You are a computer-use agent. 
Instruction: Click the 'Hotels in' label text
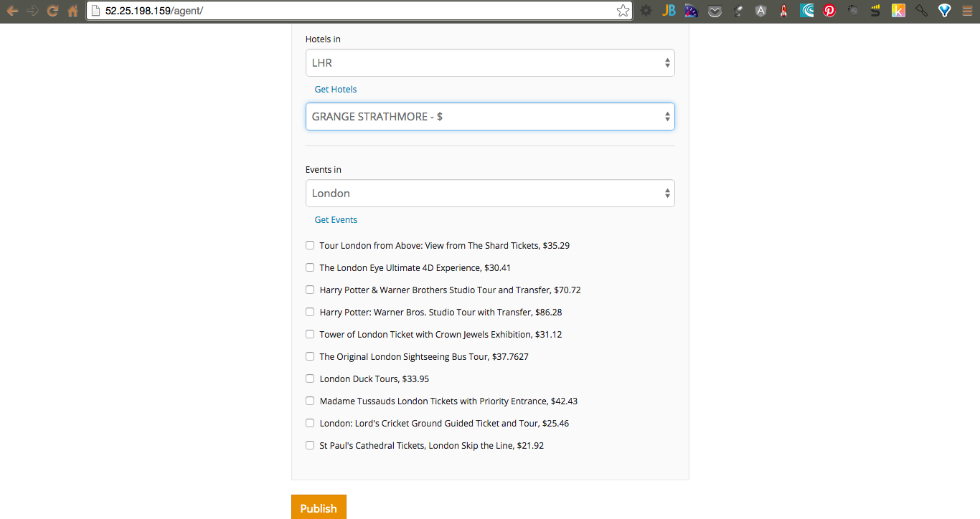[x=323, y=39]
